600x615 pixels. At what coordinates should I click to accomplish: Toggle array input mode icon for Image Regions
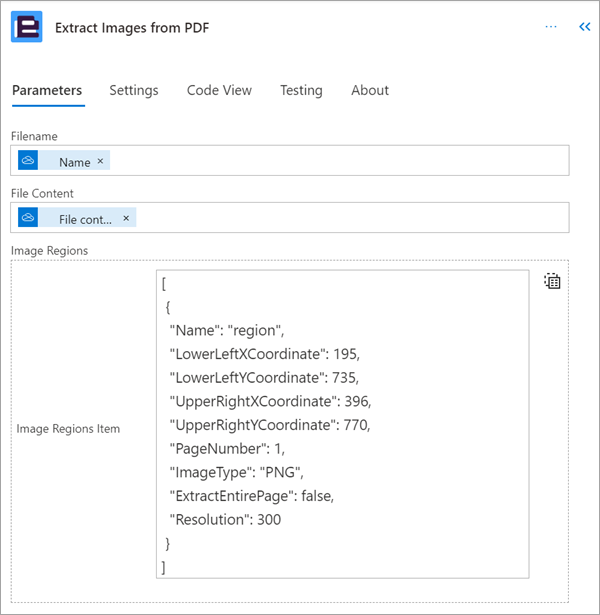[552, 281]
